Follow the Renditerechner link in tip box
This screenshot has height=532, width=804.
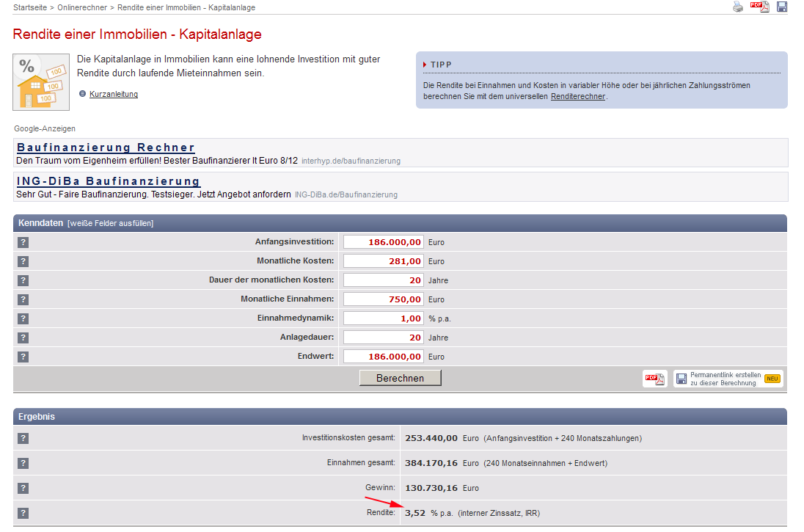point(578,96)
